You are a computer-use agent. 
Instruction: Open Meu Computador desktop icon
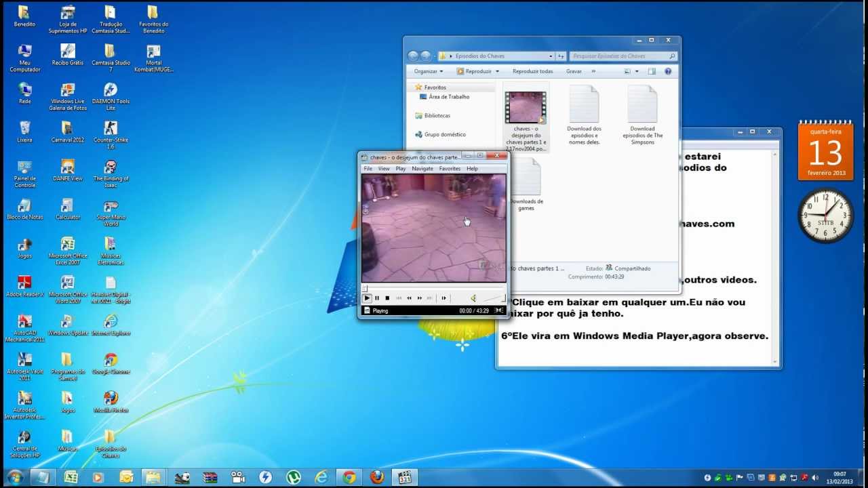tap(24, 58)
